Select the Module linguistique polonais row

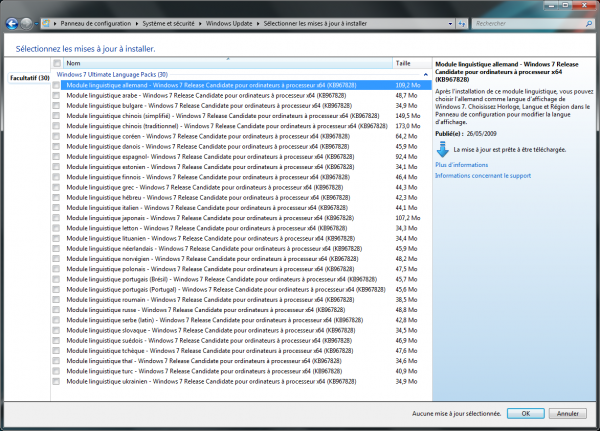point(241,269)
